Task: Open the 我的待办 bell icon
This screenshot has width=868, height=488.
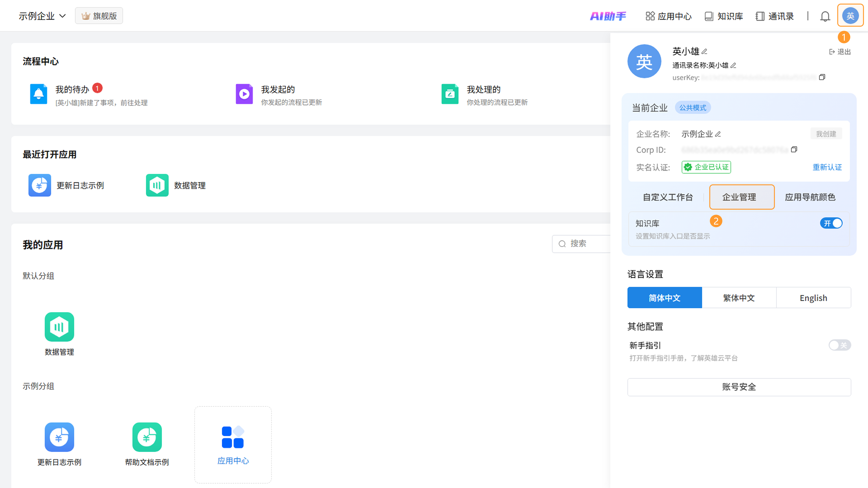Action: [38, 94]
